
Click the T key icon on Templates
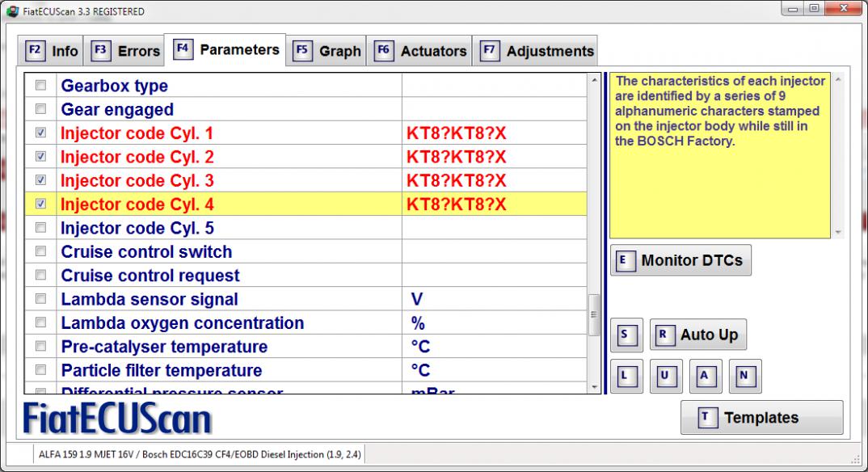click(707, 417)
